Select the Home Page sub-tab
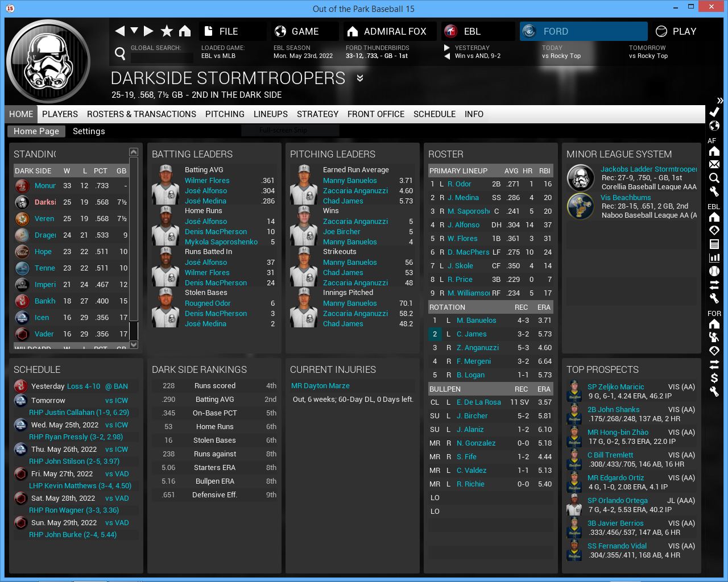The width and height of the screenshot is (728, 582). point(36,131)
